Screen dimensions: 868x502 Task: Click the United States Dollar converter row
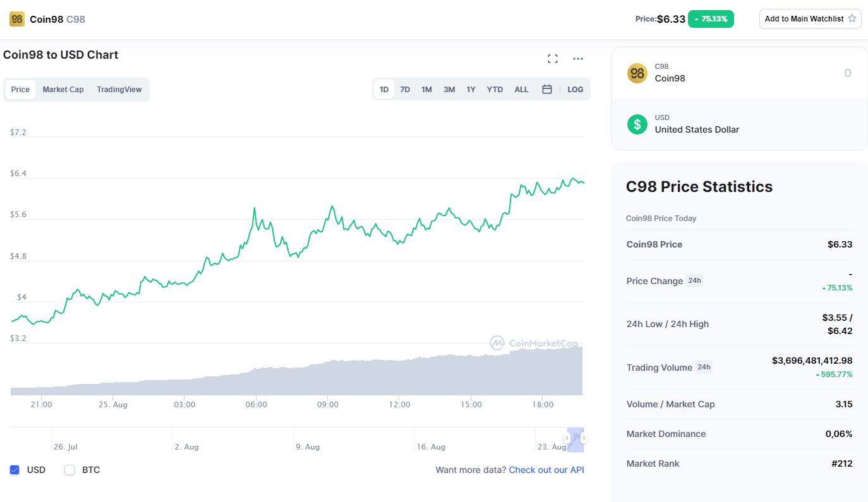[x=739, y=124]
